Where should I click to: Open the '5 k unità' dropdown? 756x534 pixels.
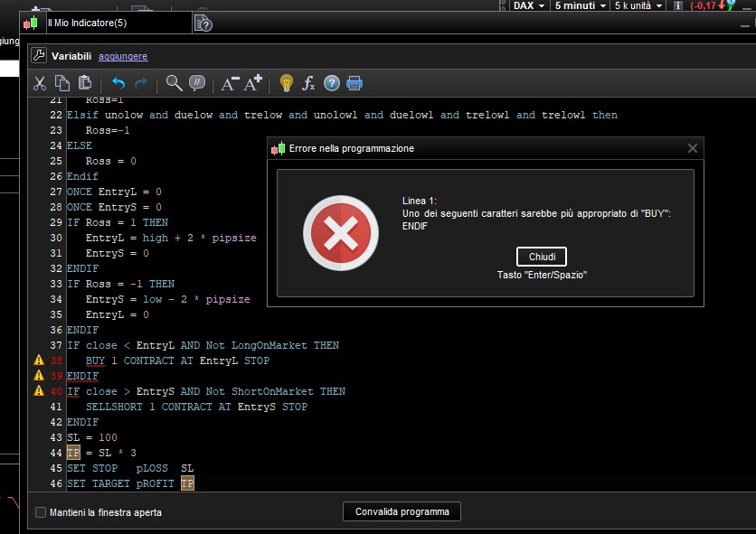pos(638,5)
